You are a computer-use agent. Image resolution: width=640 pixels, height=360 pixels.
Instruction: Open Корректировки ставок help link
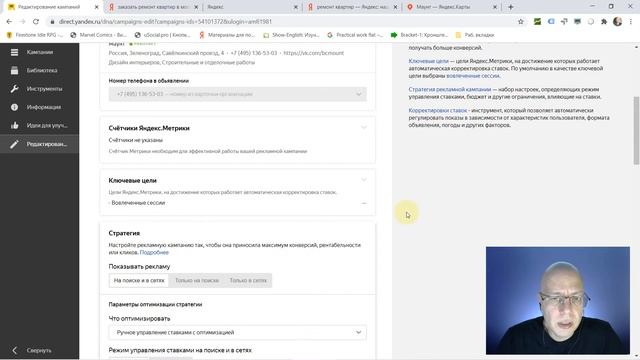click(x=438, y=111)
